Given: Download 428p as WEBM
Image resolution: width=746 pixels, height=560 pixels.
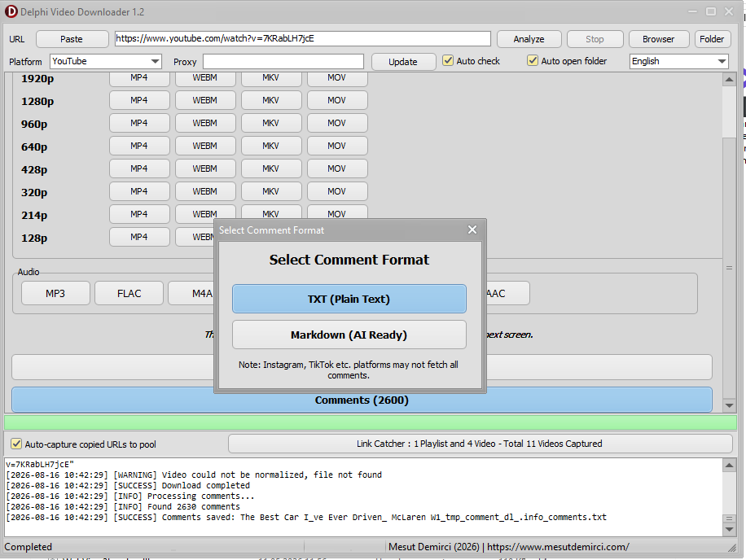Looking at the screenshot, I should tap(205, 168).
